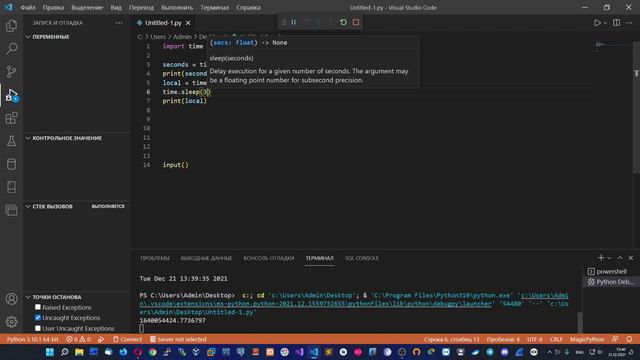Click Server not selected status
Viewport: 640px width, 360px height.
coord(178,339)
